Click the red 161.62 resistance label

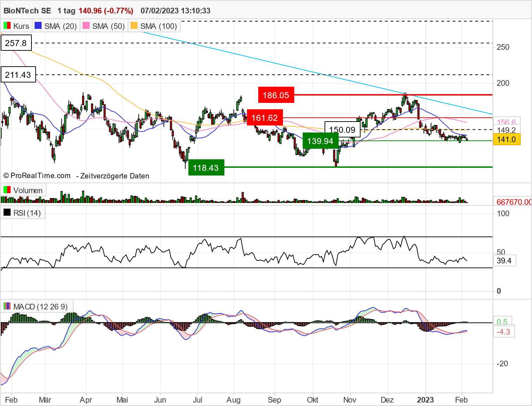(265, 117)
